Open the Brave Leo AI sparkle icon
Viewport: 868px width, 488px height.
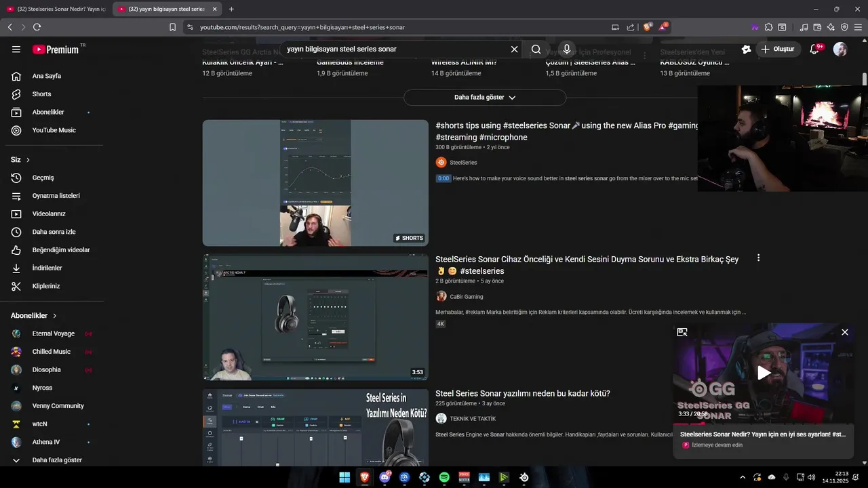[831, 27]
